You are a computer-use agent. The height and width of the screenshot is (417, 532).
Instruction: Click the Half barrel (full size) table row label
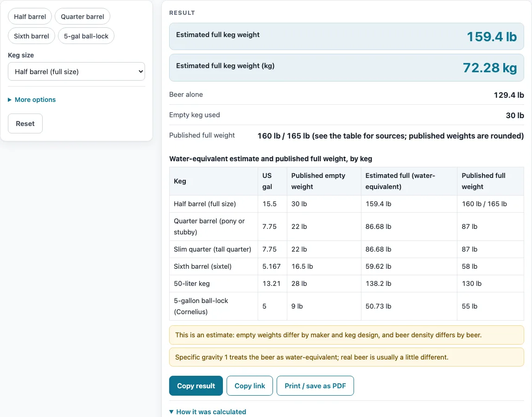(x=204, y=204)
